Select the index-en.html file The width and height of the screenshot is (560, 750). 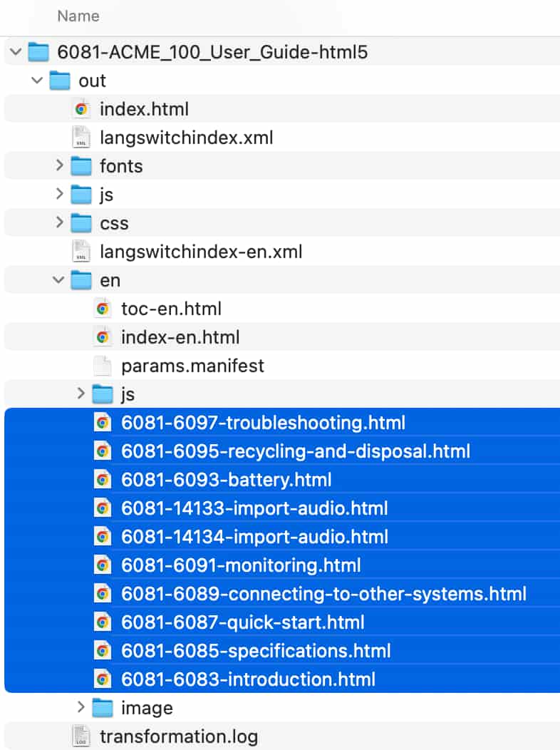click(x=180, y=337)
